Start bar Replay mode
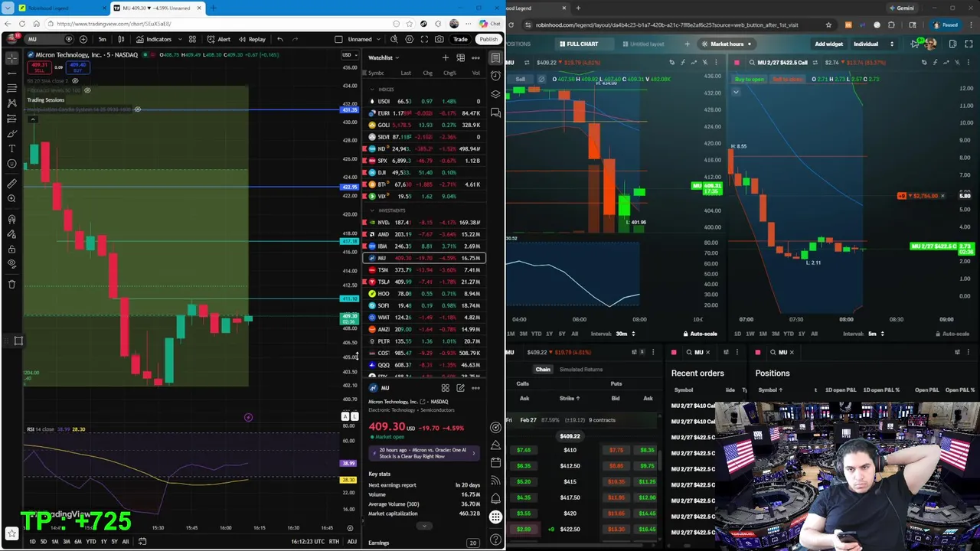 252,39
